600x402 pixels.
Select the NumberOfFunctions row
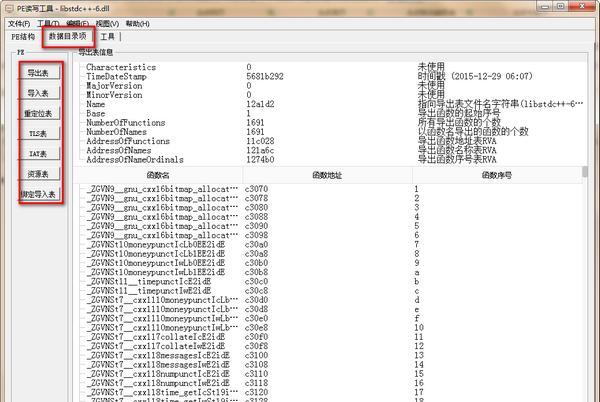click(x=329, y=123)
